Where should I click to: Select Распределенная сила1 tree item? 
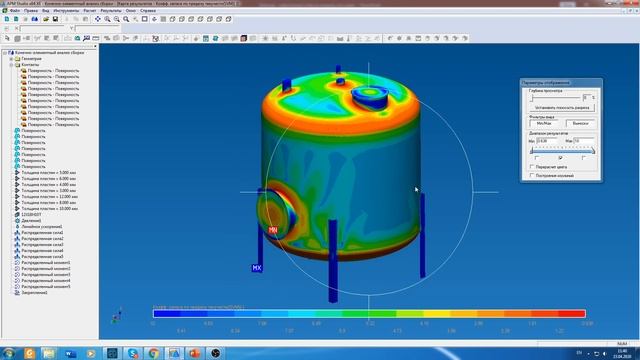pos(42,233)
